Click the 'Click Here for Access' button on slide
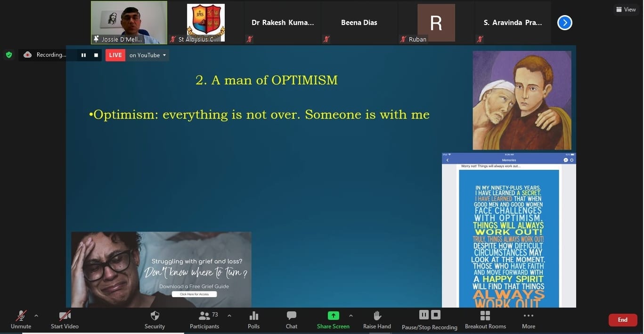Viewport: 644px width, 334px height. (x=194, y=294)
